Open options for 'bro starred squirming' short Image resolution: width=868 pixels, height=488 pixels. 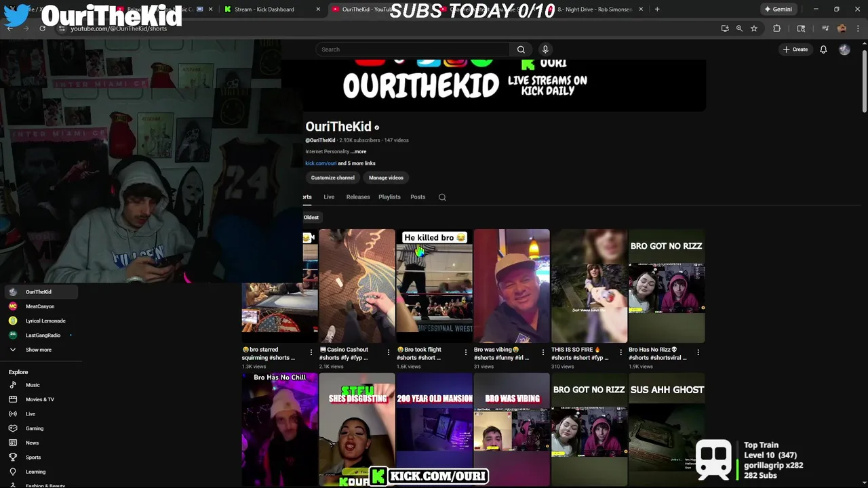coord(311,352)
